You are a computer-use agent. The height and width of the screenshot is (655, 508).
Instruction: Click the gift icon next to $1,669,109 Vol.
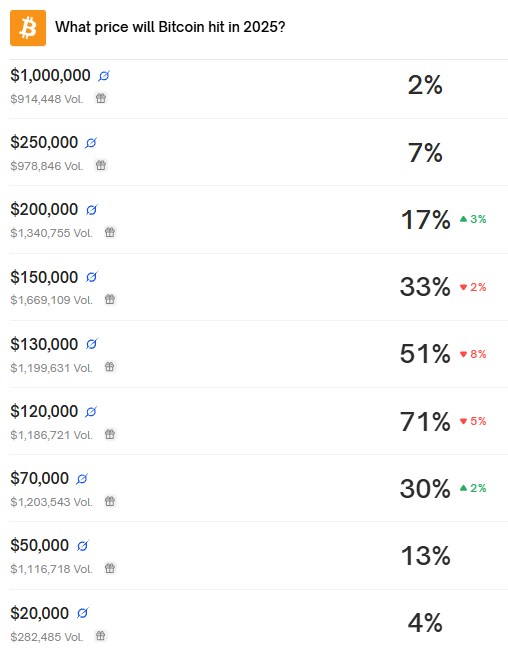coord(110,299)
